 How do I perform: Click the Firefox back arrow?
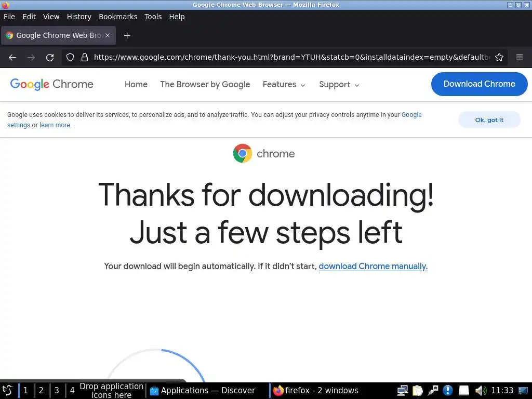pyautogui.click(x=12, y=57)
